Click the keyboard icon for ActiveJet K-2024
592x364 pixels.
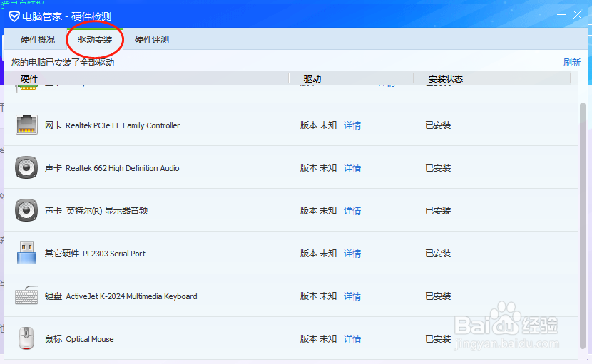pyautogui.click(x=26, y=296)
